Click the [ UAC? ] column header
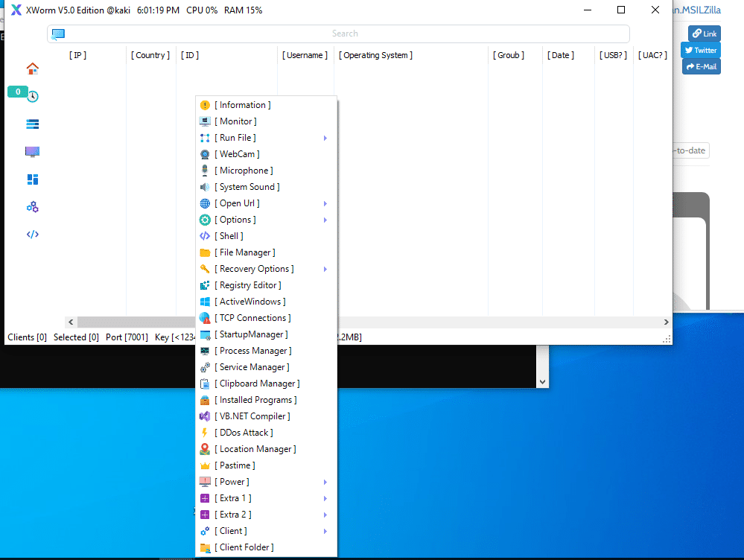Viewport: 744px width, 560px height. [653, 56]
